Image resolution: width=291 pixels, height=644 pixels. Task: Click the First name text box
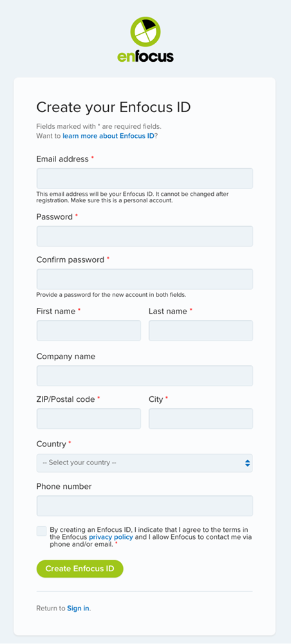coord(89,330)
